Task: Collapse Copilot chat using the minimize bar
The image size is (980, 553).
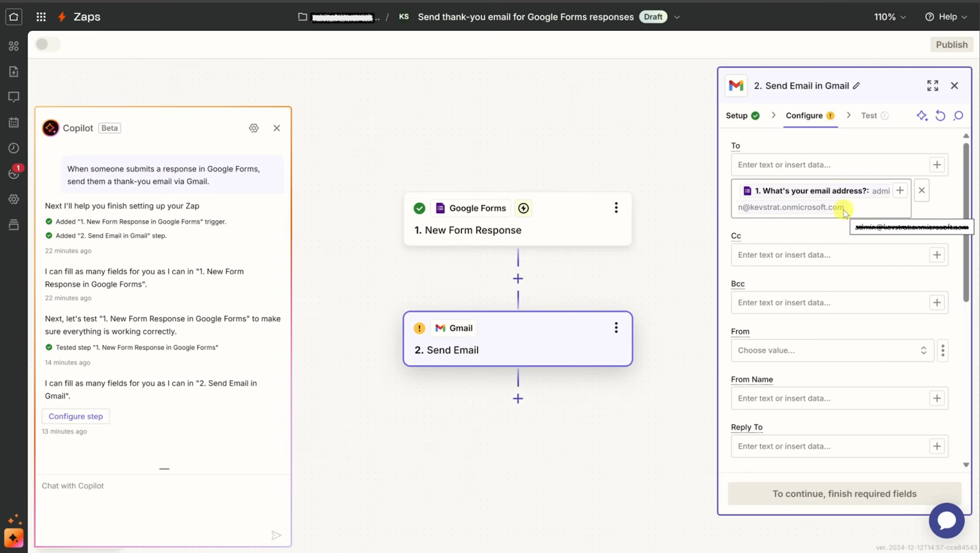Action: coord(164,469)
